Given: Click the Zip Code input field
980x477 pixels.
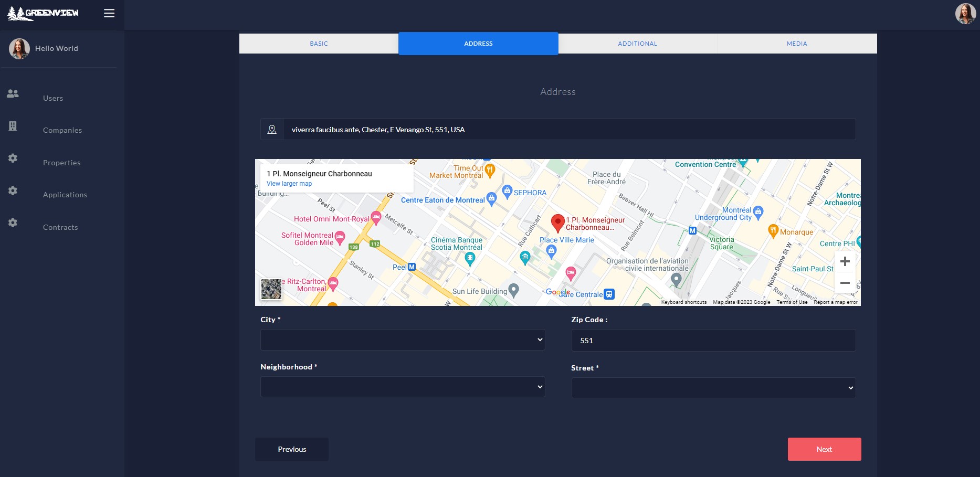Looking at the screenshot, I should pos(713,341).
